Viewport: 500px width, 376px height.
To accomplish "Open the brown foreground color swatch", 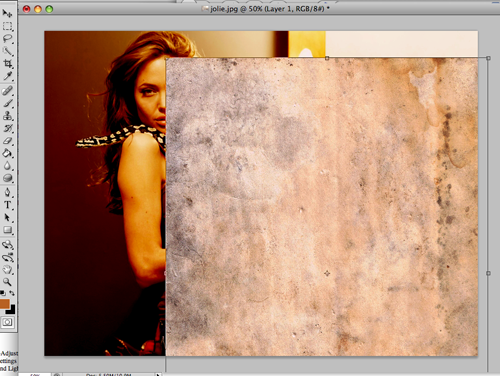I will click(x=5, y=304).
